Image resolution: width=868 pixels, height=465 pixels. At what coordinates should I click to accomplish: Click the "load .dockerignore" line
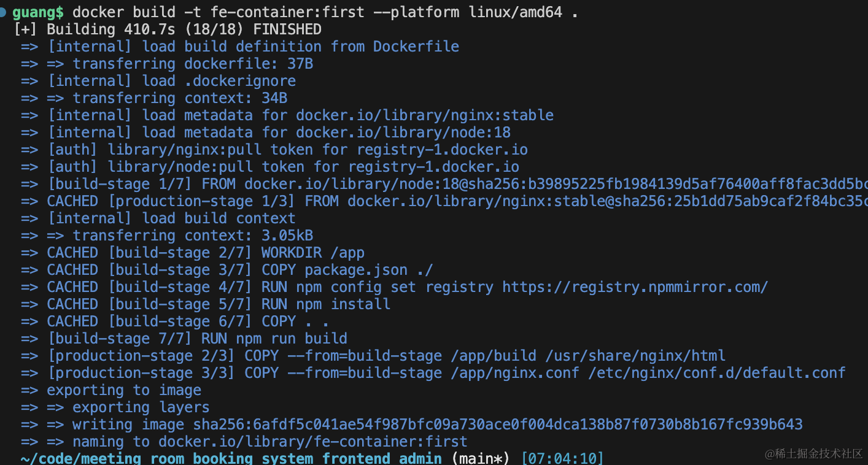pos(172,81)
